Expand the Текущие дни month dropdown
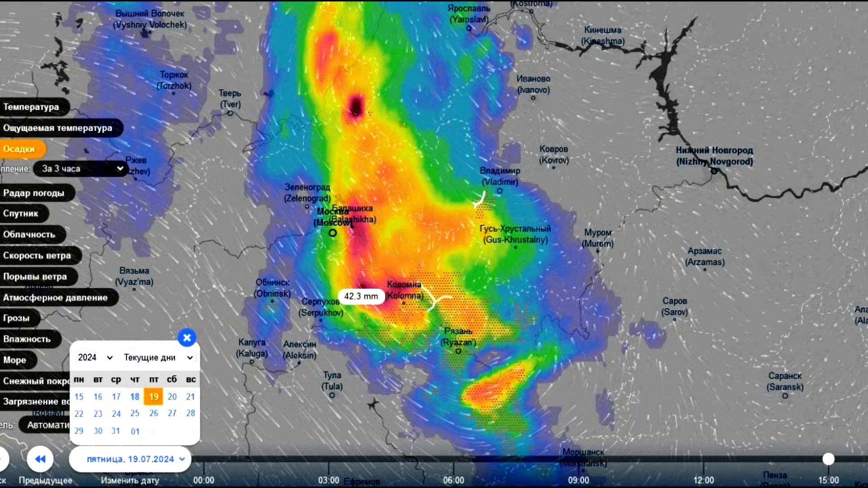Image resolution: width=868 pixels, height=488 pixels. click(x=158, y=357)
